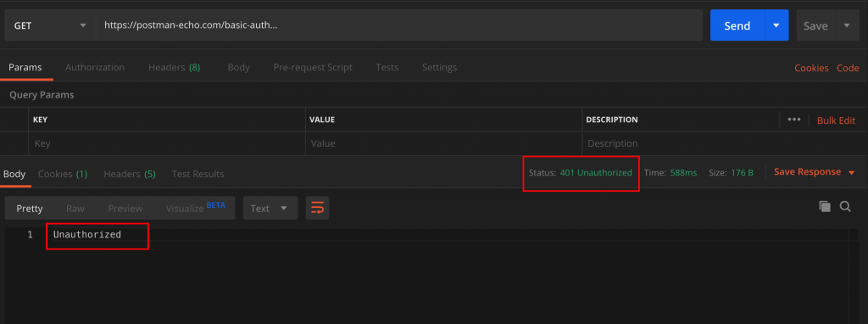This screenshot has height=324, width=868.
Task: Switch to the Tests tab
Action: click(x=387, y=68)
